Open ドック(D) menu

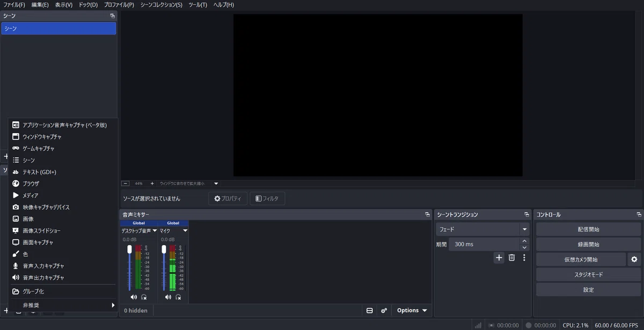(x=88, y=5)
